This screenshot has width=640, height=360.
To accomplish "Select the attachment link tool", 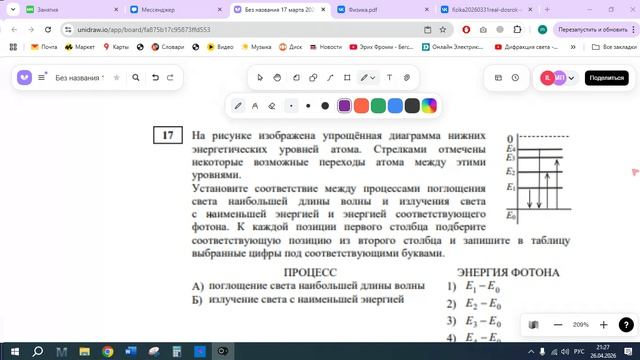I will click(407, 78).
